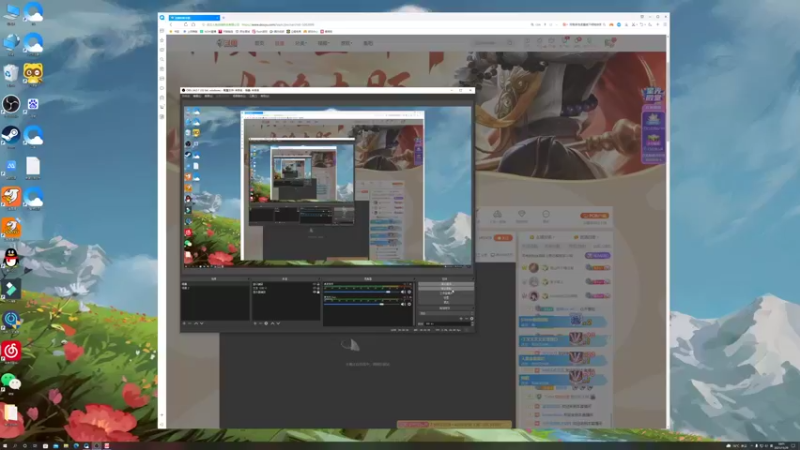Open source properties gear in sources panel
The width and height of the screenshot is (800, 450).
(x=266, y=323)
